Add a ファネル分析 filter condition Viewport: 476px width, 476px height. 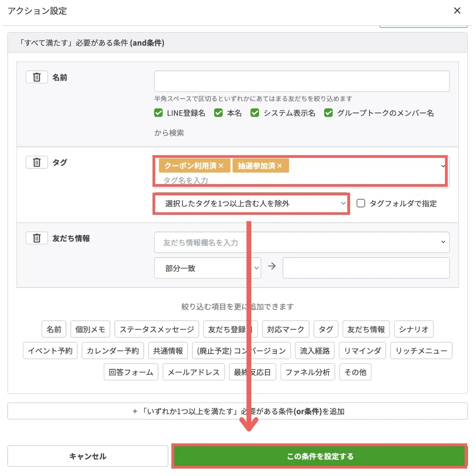308,372
